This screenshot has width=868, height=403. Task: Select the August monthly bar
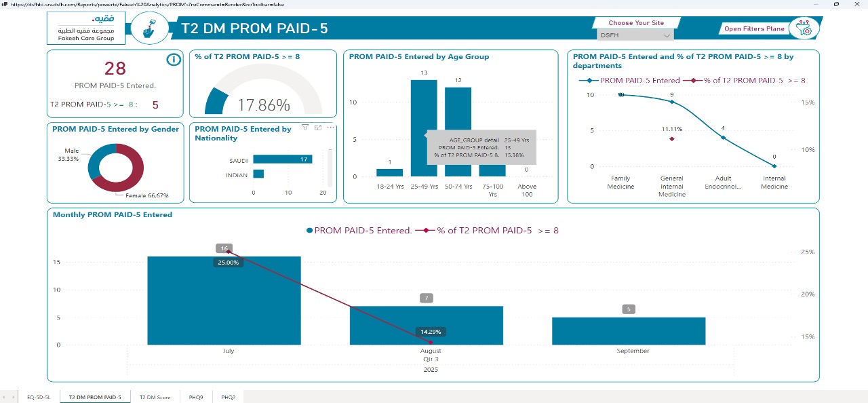coord(427,325)
